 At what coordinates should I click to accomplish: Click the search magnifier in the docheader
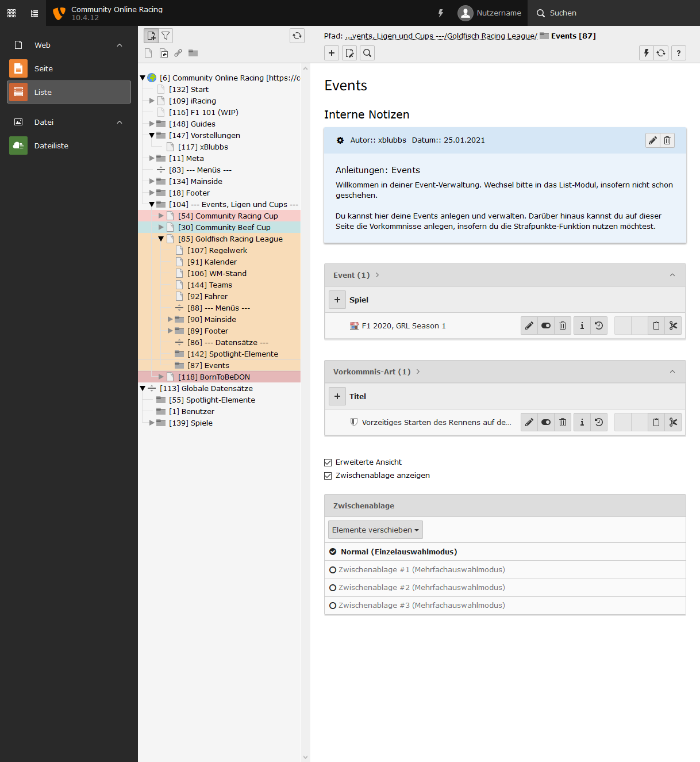click(367, 53)
